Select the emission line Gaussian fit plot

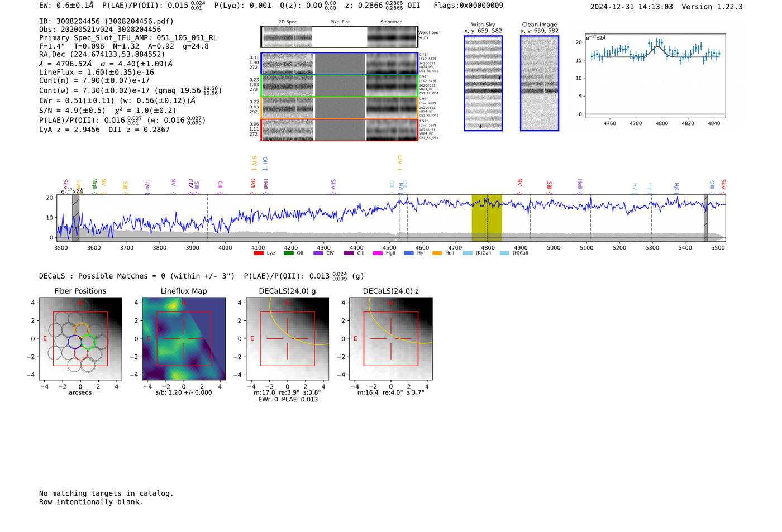[655, 76]
